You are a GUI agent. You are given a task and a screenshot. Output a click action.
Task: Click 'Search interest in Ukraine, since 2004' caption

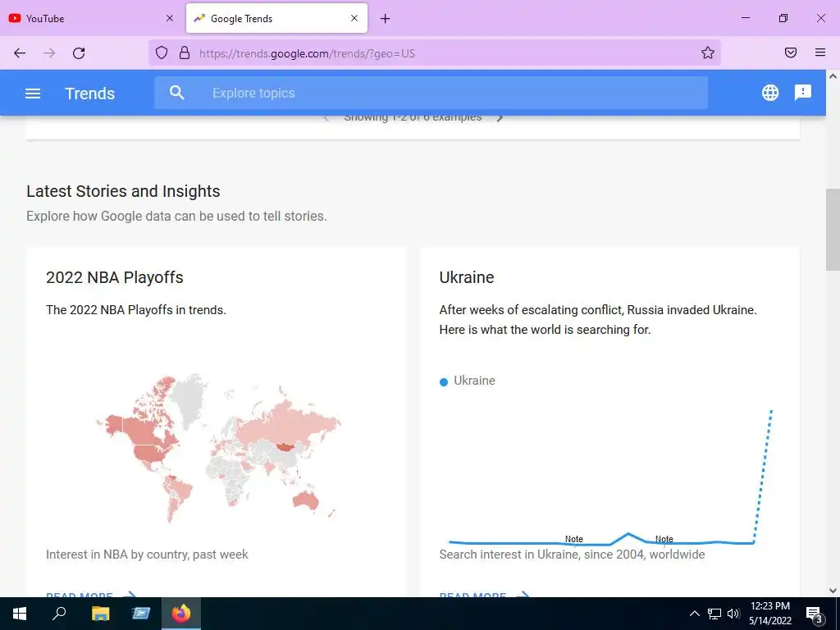[x=572, y=555]
